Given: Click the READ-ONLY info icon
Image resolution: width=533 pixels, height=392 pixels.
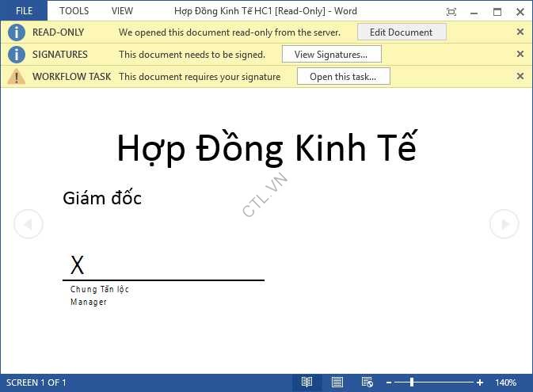Looking at the screenshot, I should click(17, 32).
